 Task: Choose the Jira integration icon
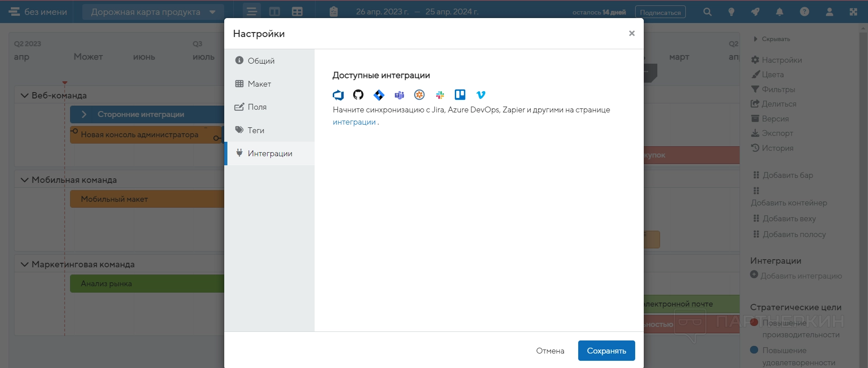[379, 95]
